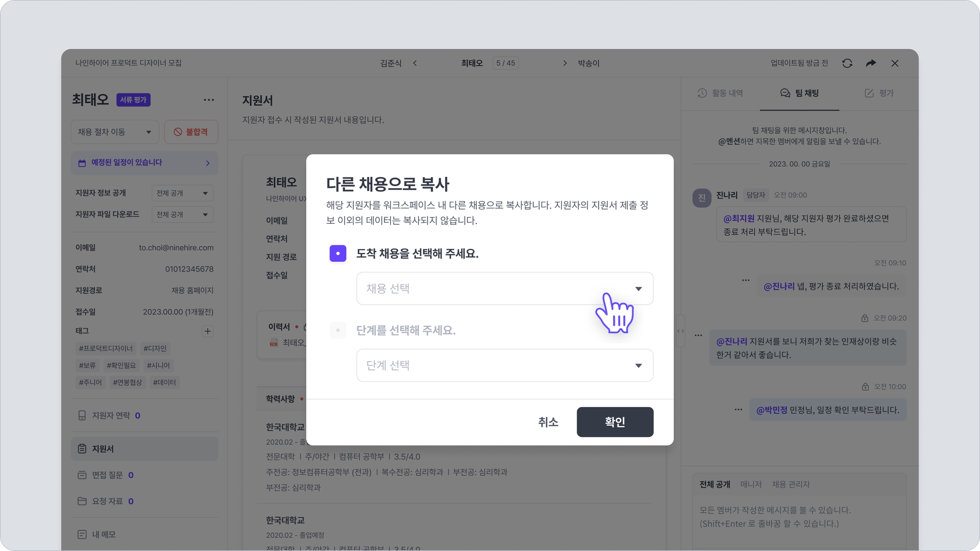Click the plus icon to add tag
980x551 pixels.
[207, 331]
